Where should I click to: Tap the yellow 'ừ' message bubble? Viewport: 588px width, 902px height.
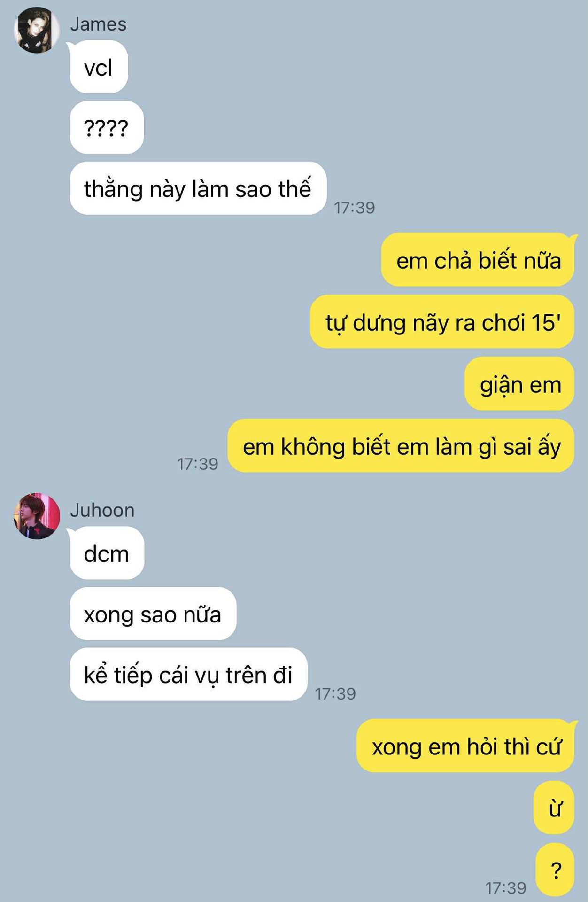coord(554,808)
